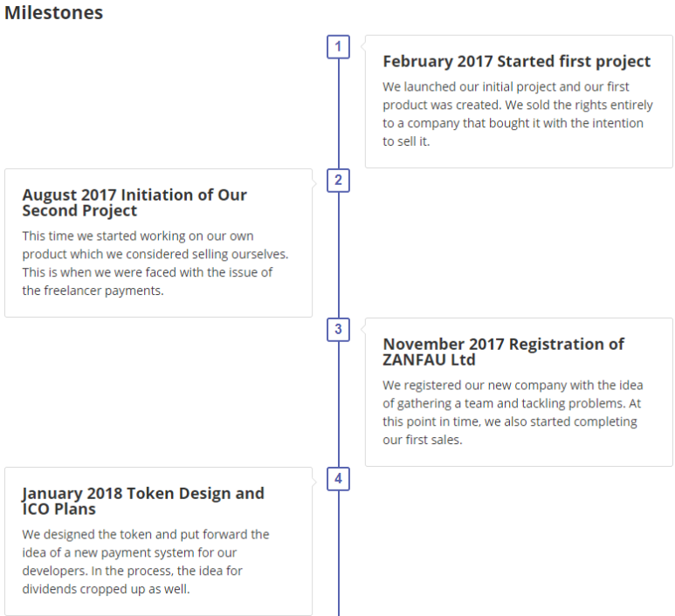The height and width of the screenshot is (616, 675).
Task: Click the timeline line between markers 1 and 2
Action: (x=338, y=113)
